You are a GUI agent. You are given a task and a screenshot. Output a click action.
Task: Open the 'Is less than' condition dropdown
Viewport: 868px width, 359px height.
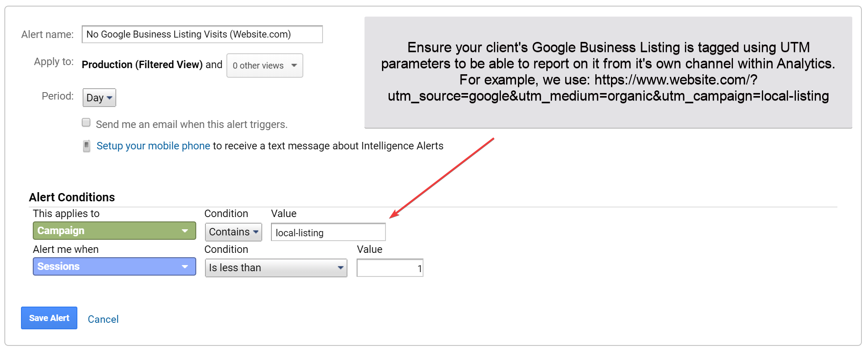click(x=276, y=268)
